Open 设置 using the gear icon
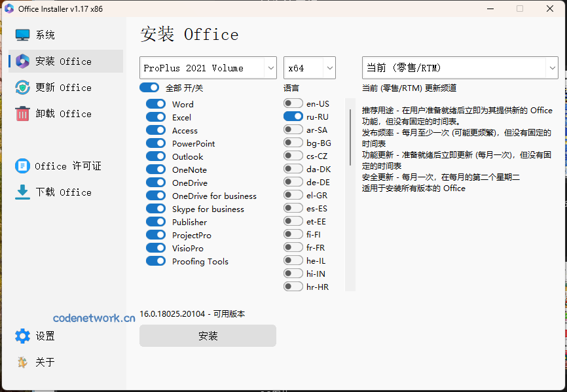This screenshot has height=392, width=567. point(22,336)
